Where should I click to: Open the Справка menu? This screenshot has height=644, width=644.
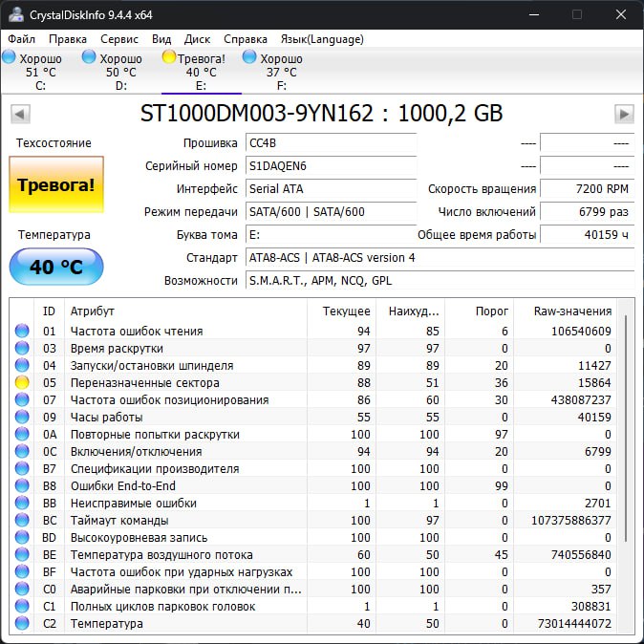pos(246,39)
